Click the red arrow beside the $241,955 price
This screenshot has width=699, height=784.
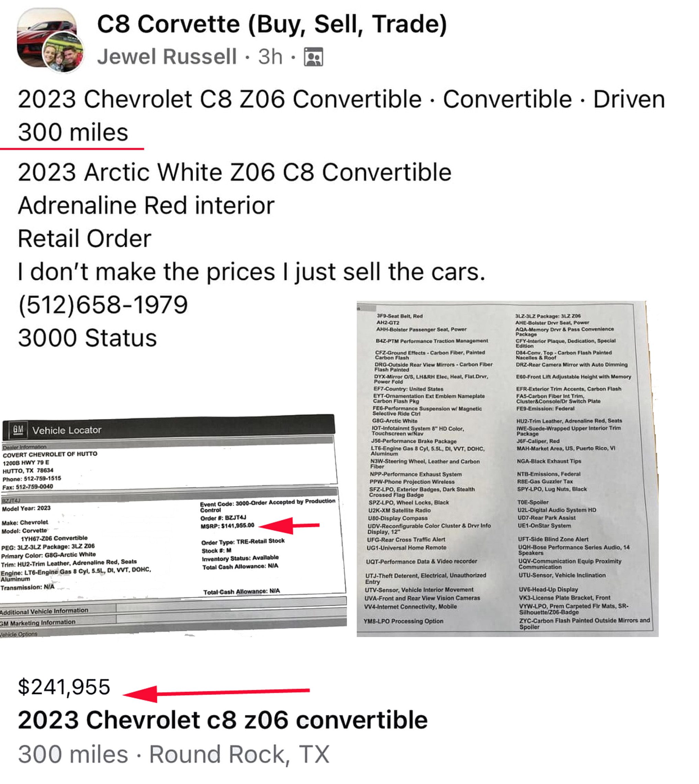[x=215, y=693]
